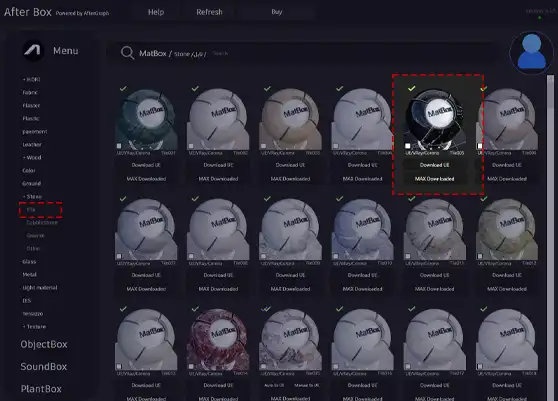Open the terrazzo category
Viewport: 558px width, 401px height.
coord(33,313)
